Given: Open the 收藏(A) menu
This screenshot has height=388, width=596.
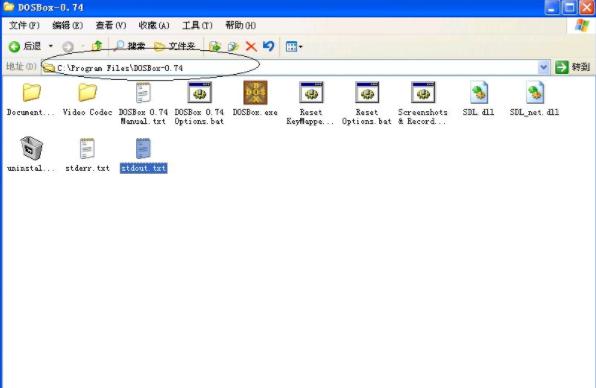Looking at the screenshot, I should 154,25.
